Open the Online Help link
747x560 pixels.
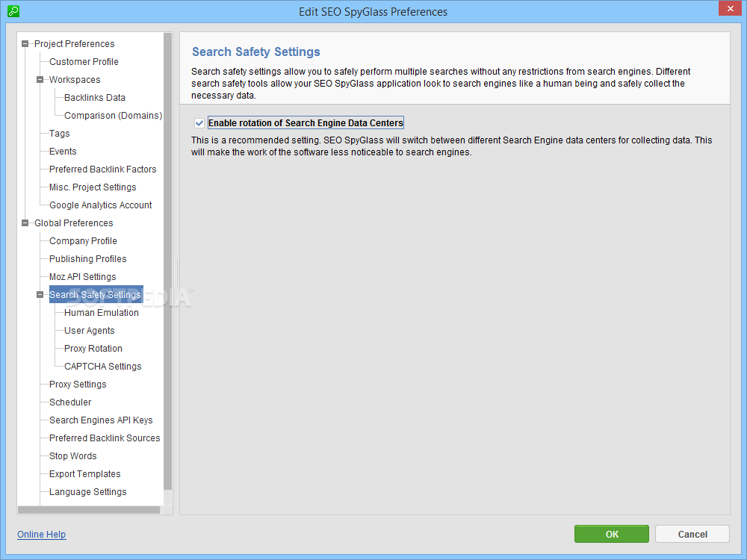(41, 535)
